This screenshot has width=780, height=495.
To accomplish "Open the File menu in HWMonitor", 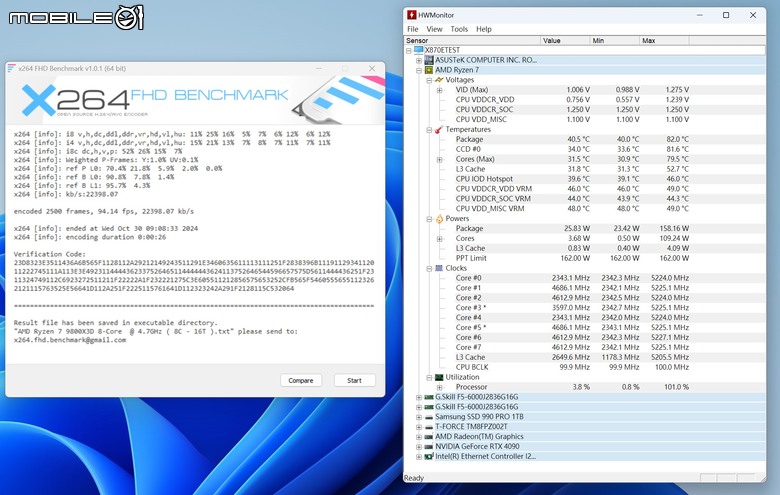I will tap(412, 29).
